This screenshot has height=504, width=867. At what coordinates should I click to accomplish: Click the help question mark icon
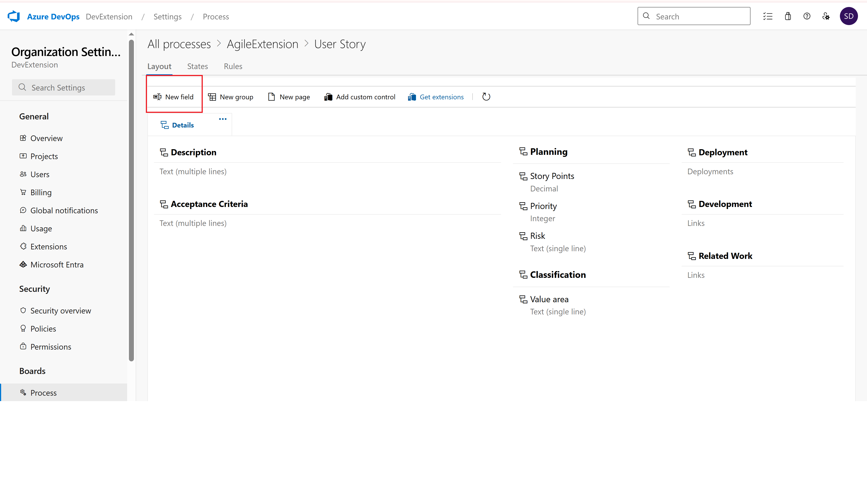807,16
